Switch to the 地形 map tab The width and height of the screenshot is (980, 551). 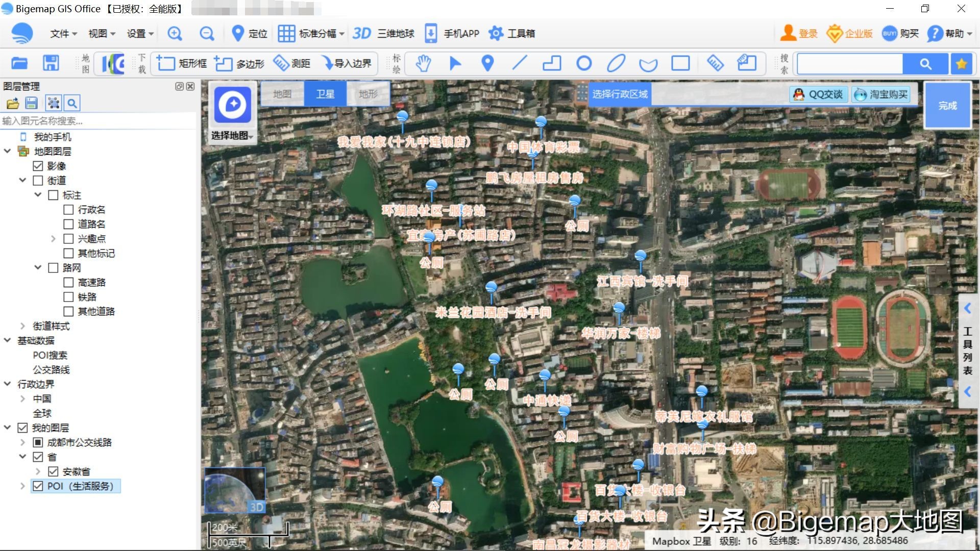tap(367, 94)
